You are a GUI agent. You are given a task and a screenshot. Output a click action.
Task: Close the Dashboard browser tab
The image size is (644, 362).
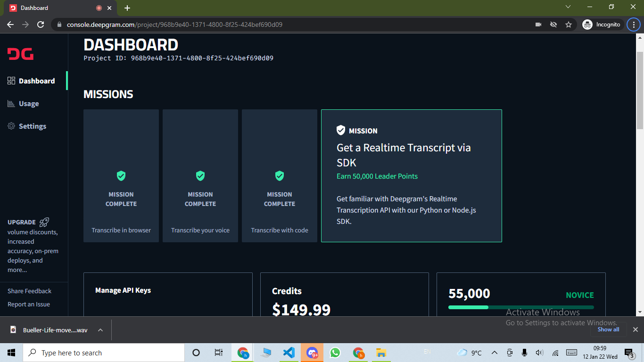109,8
